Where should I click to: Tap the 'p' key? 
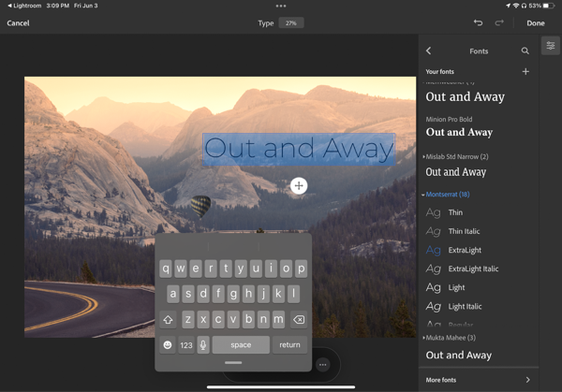301,269
